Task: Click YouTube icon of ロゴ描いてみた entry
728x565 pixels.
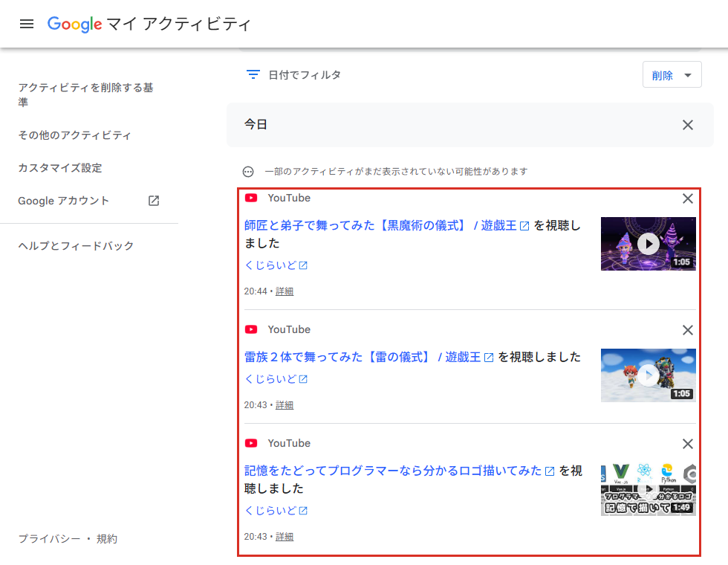Action: pyautogui.click(x=251, y=443)
